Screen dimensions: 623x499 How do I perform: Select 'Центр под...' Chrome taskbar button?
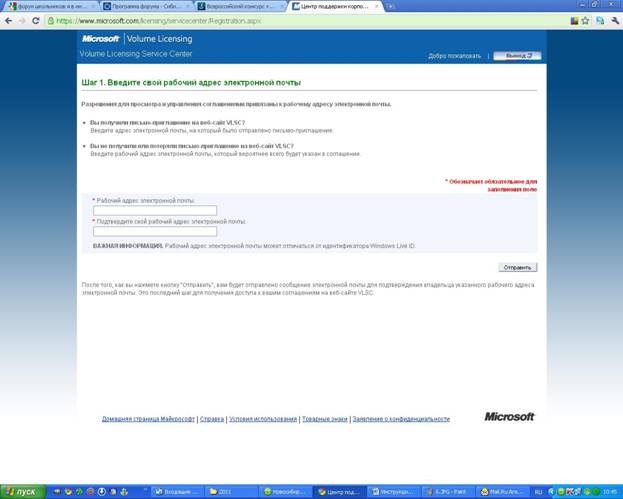pos(340,492)
